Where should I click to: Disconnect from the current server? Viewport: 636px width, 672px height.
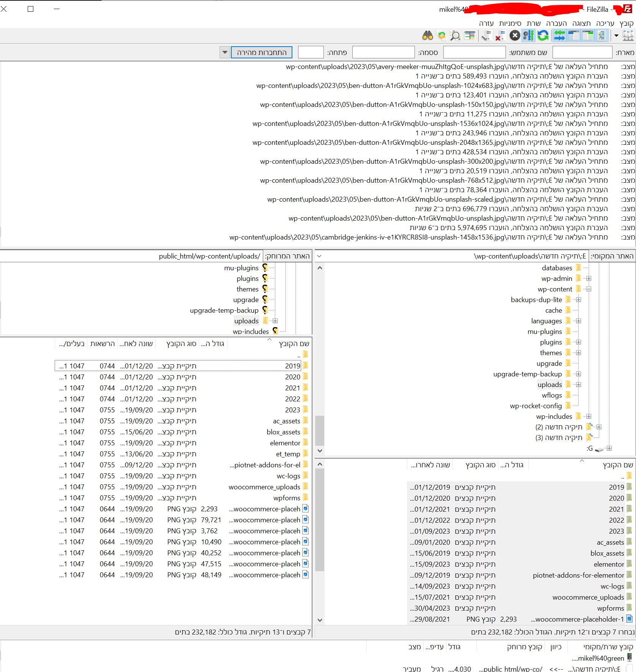[x=500, y=36]
